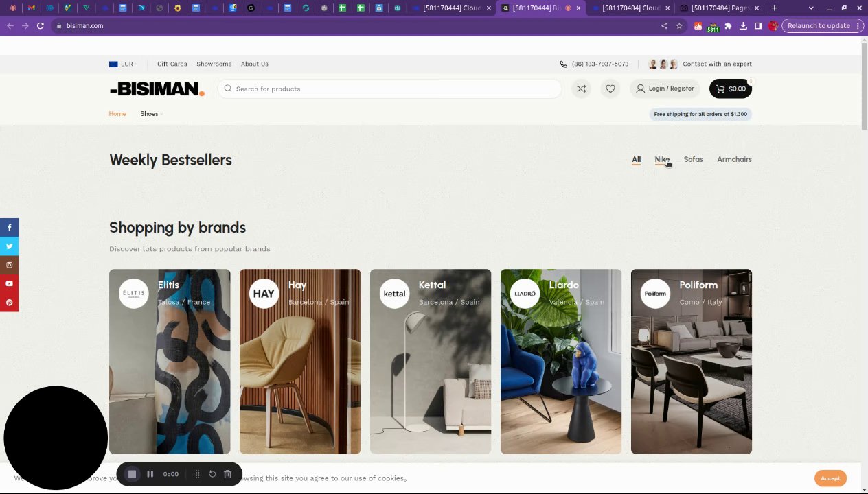The width and height of the screenshot is (868, 494).
Task: Open the About Us link
Action: click(255, 64)
